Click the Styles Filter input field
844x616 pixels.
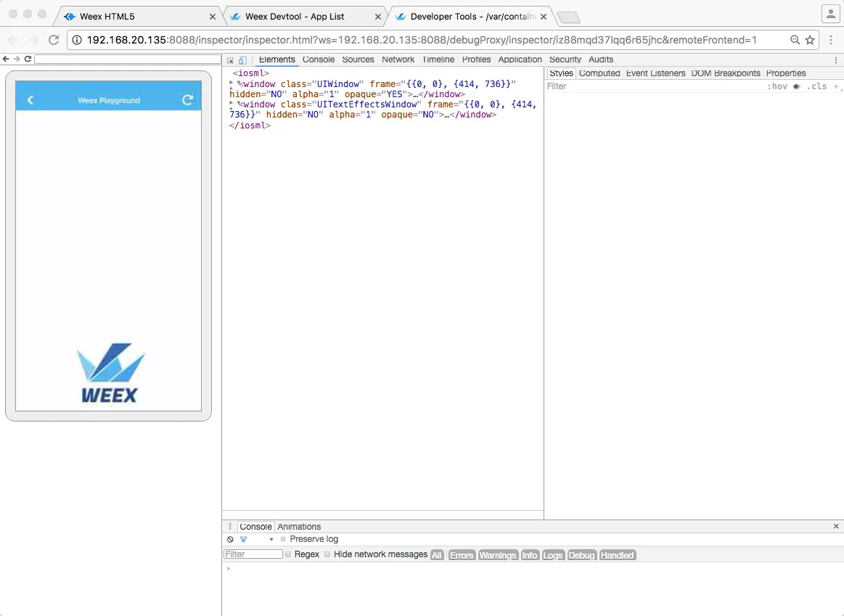pos(654,86)
